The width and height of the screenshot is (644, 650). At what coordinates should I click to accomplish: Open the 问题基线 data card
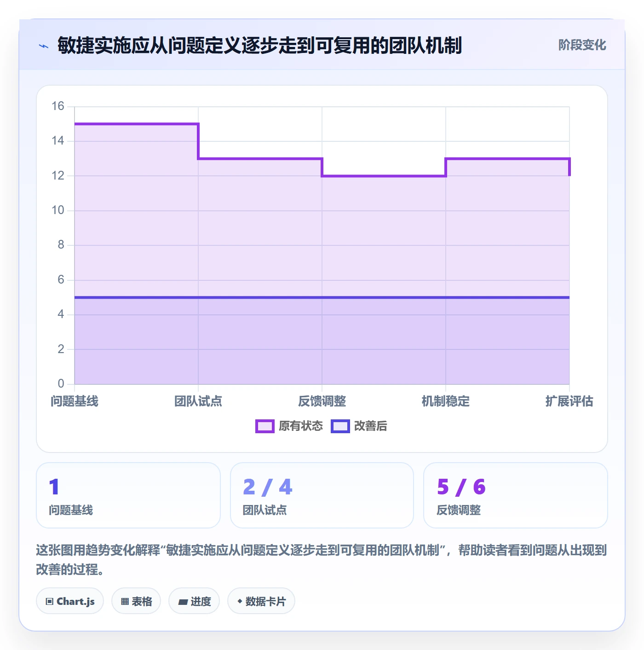pos(128,495)
